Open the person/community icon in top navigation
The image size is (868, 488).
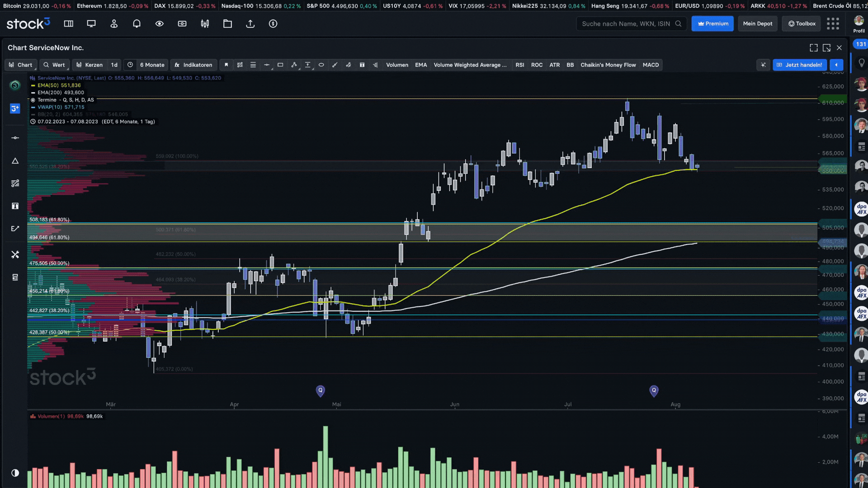pyautogui.click(x=114, y=23)
